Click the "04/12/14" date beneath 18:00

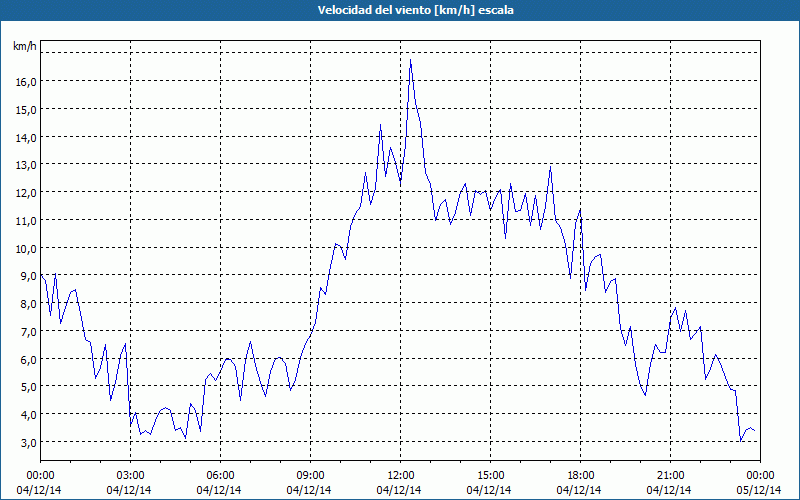pyautogui.click(x=579, y=490)
